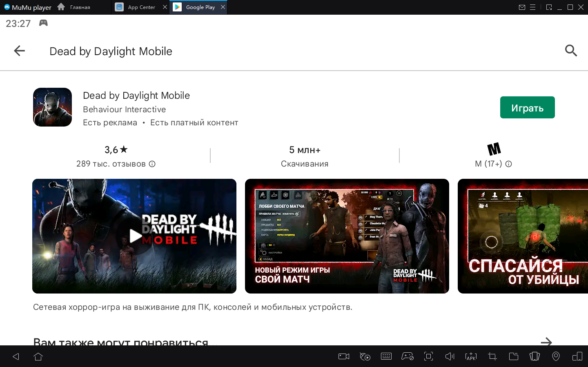Image resolution: width=588 pixels, height=367 pixels.
Task: Close the Google Play tab
Action: (223, 7)
